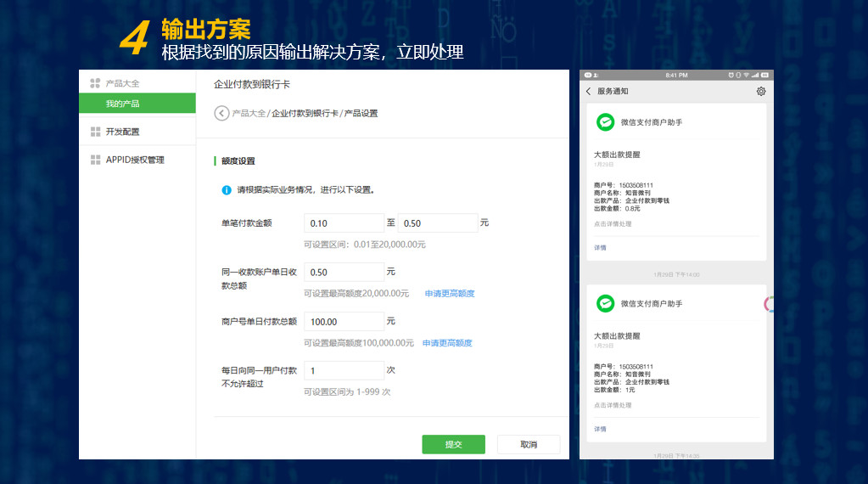Go to 企业付款到银行卡 in the breadcrumb
Viewport: 868px width, 484px height.
point(305,113)
